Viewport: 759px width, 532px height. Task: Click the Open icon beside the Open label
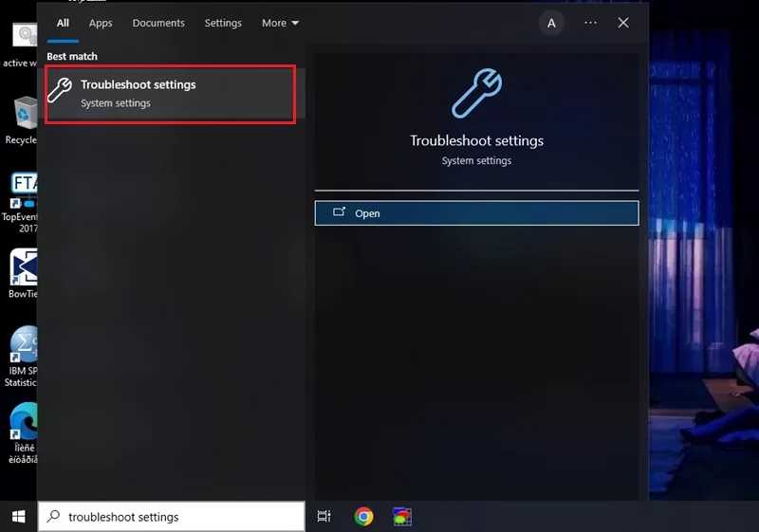339,212
